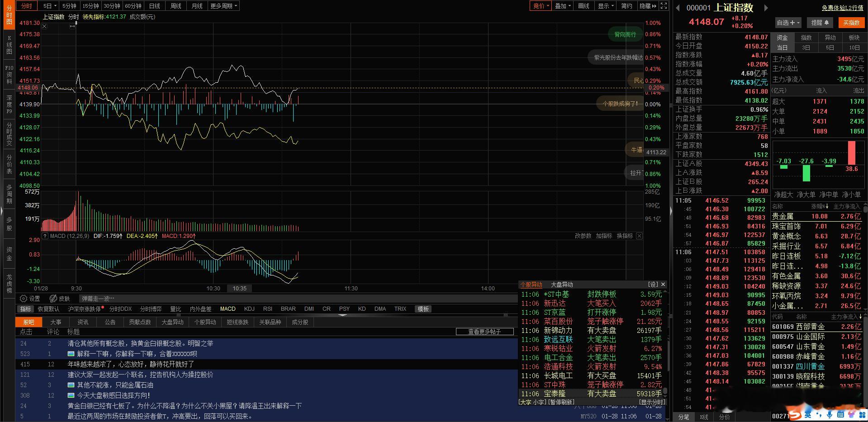Image resolution: width=868 pixels, height=422 pixels.
Task: Switch capital flow period to 10日
Action: (x=854, y=47)
